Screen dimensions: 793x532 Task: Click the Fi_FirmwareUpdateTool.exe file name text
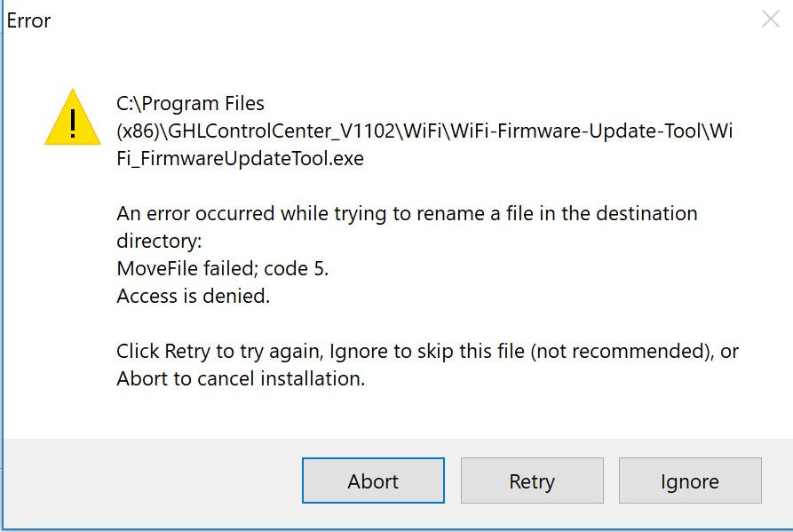tap(240, 158)
